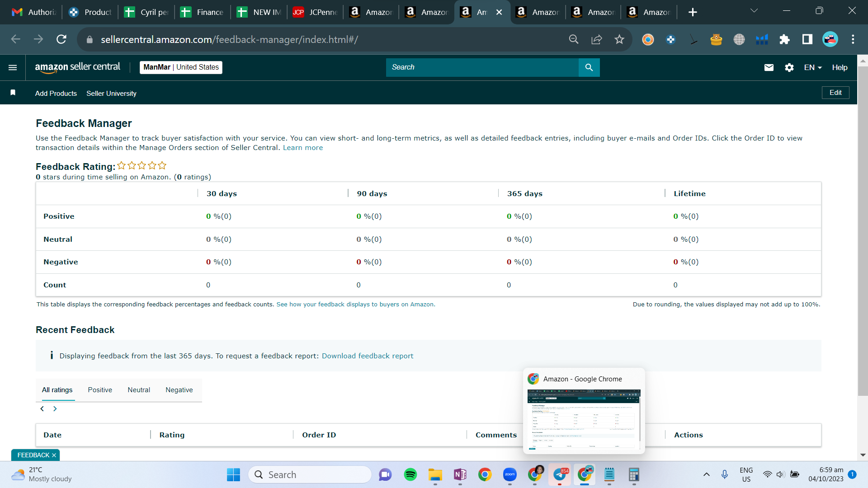868x488 pixels.
Task: Click the bookmark flag icon
Action: pyautogui.click(x=13, y=93)
